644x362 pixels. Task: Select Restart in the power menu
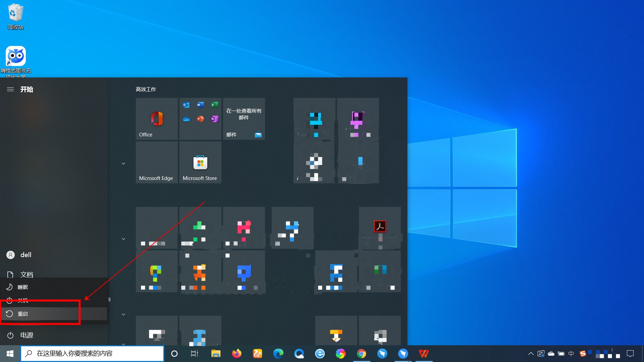[23, 314]
